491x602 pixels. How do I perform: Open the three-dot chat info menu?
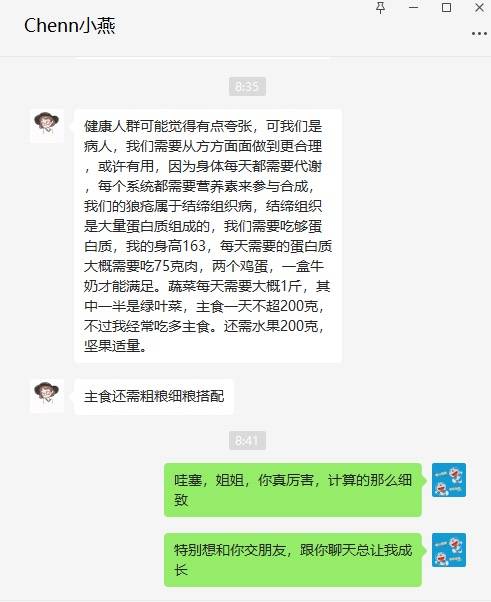point(479,34)
